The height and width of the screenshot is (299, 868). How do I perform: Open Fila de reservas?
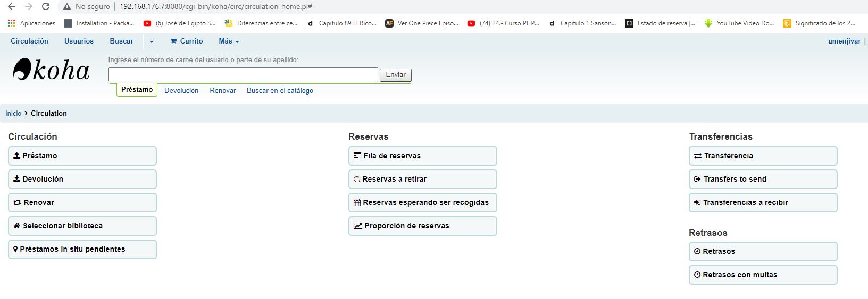pyautogui.click(x=422, y=156)
